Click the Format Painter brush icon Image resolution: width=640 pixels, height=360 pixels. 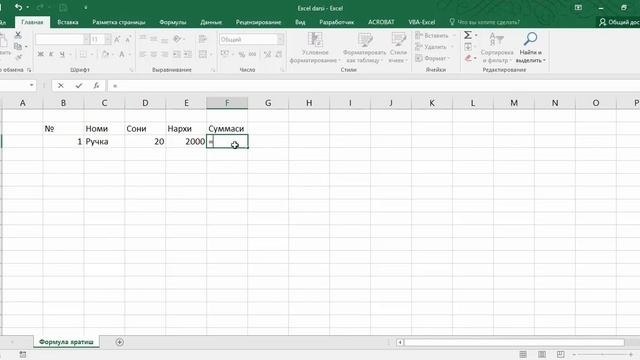[18, 58]
